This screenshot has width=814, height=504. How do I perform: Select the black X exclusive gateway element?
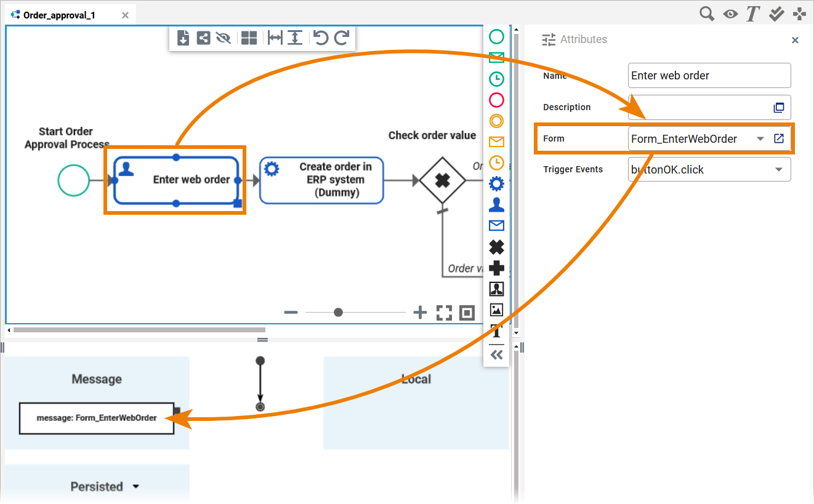point(496,247)
